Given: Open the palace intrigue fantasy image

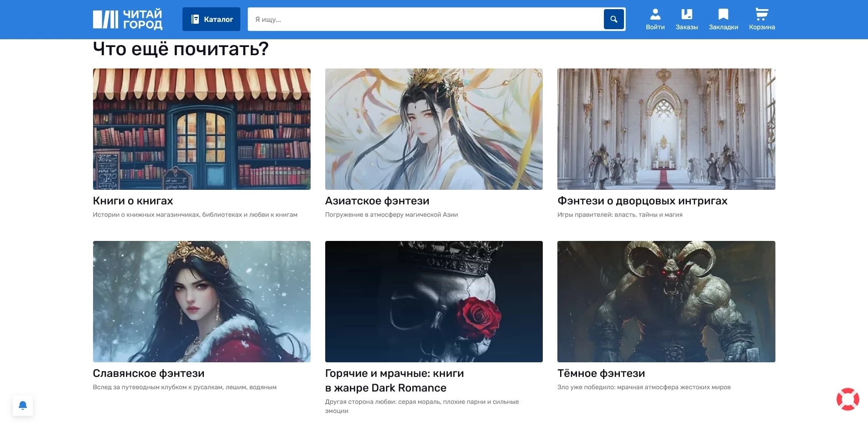Looking at the screenshot, I should click(666, 129).
